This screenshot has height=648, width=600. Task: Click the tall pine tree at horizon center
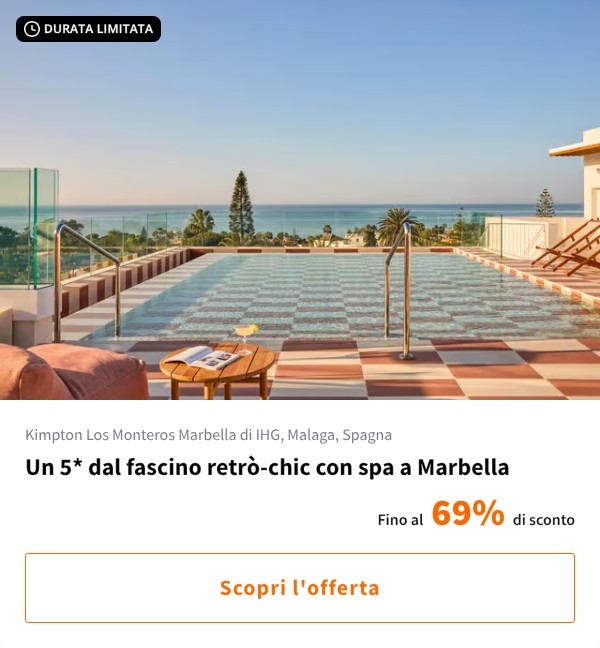pos(241,207)
